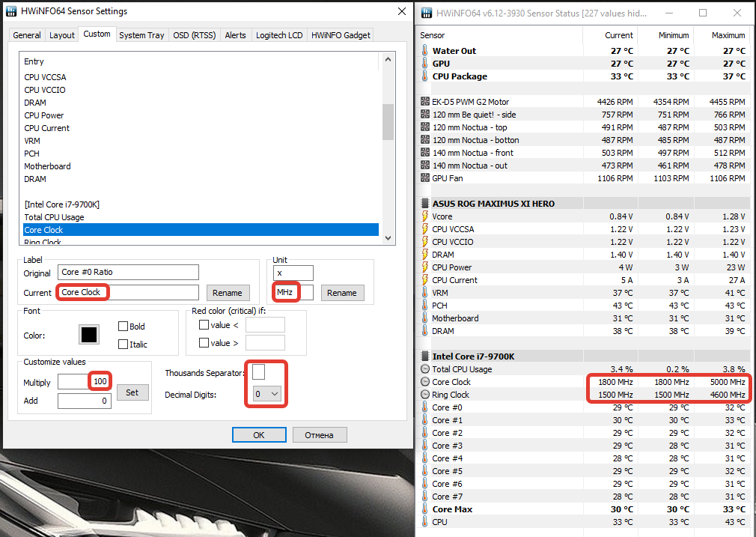Viewport: 756px width, 537px height.
Task: Click thermometer icon beside Core #0
Action: pos(424,407)
